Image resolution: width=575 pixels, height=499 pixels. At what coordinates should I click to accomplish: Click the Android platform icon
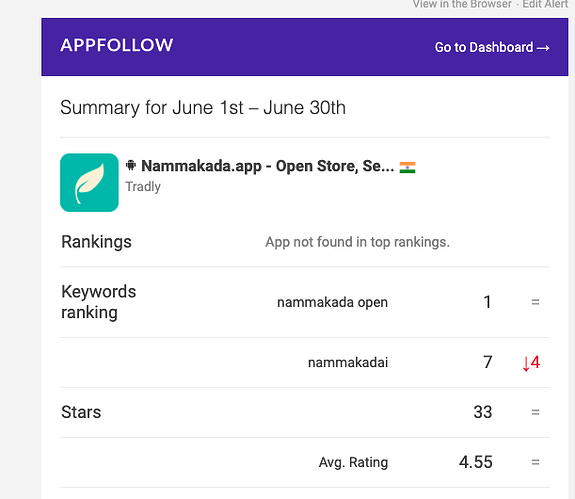point(131,165)
